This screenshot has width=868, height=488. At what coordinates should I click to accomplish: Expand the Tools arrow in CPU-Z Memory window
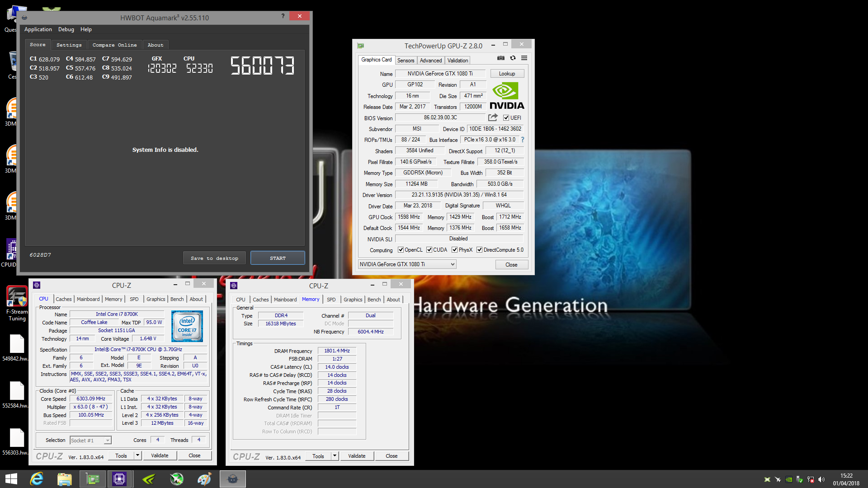click(x=335, y=456)
